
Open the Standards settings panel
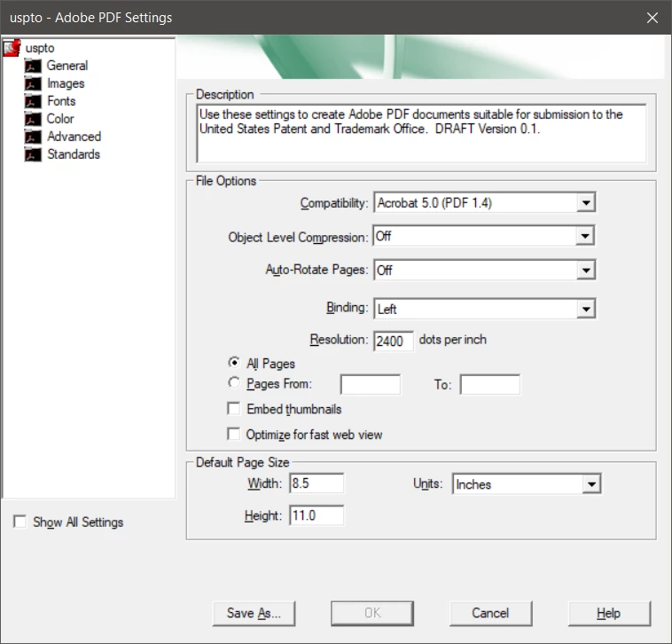click(x=74, y=154)
